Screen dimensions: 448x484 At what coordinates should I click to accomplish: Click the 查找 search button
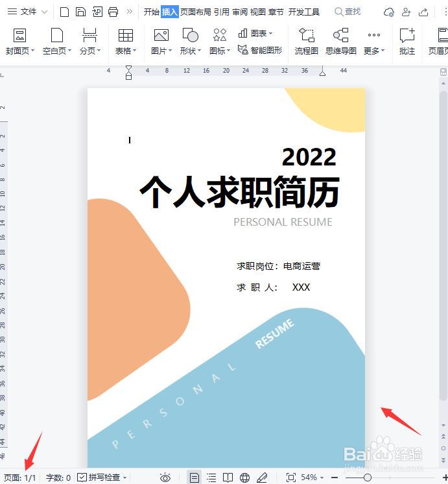point(348,12)
